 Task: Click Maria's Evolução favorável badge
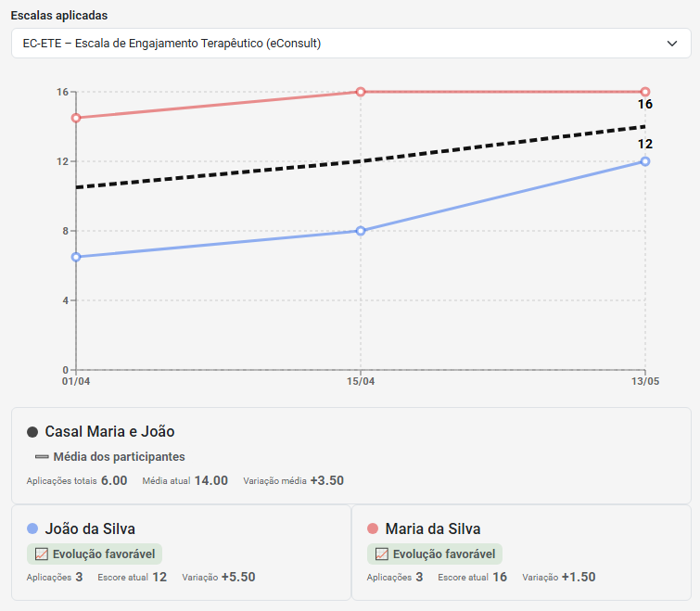435,554
